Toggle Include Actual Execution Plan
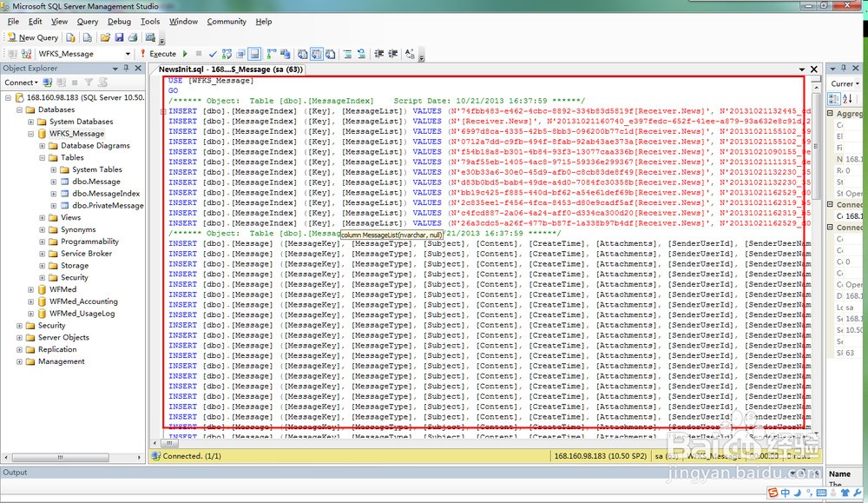Viewport: 868px width, 503px height. point(271,54)
